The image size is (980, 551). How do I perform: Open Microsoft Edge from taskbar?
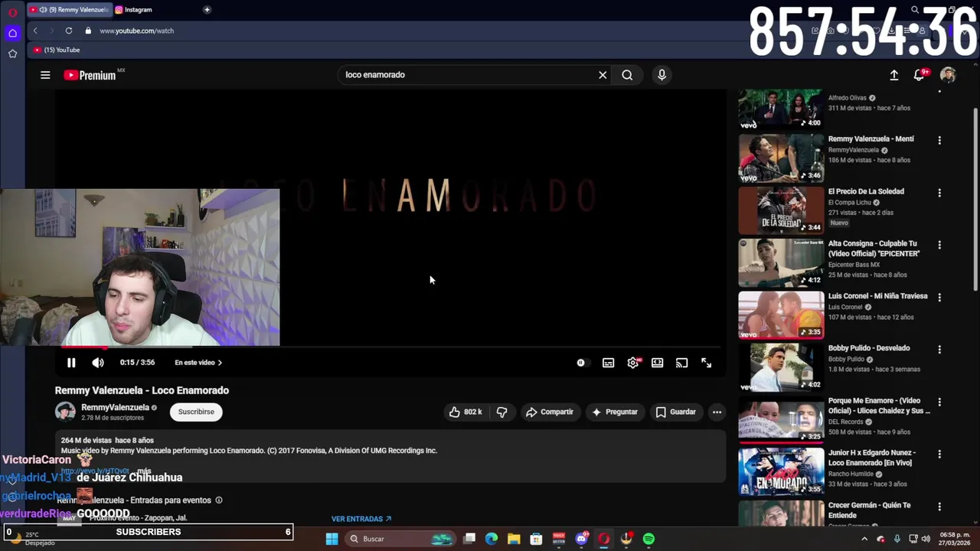pyautogui.click(x=492, y=539)
